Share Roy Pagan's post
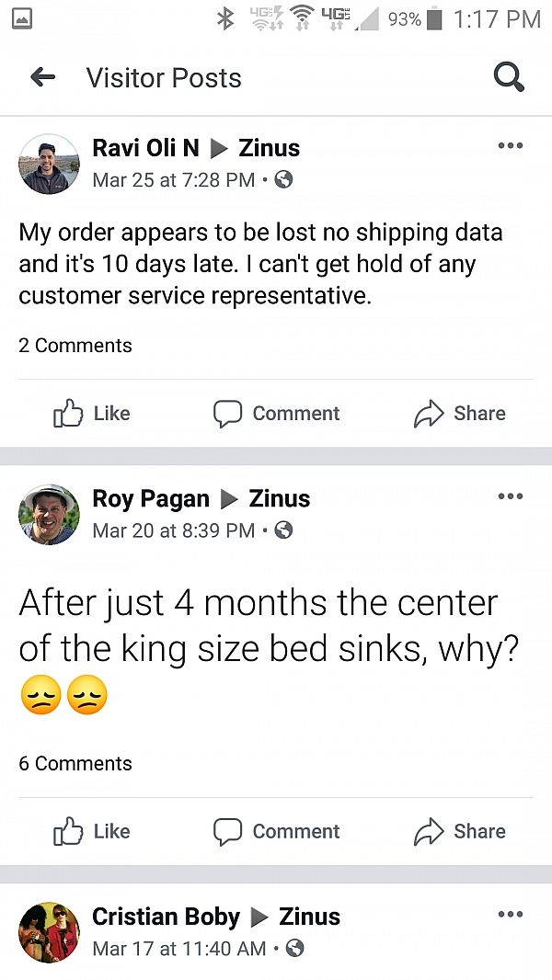The height and width of the screenshot is (980, 552). coord(459,831)
